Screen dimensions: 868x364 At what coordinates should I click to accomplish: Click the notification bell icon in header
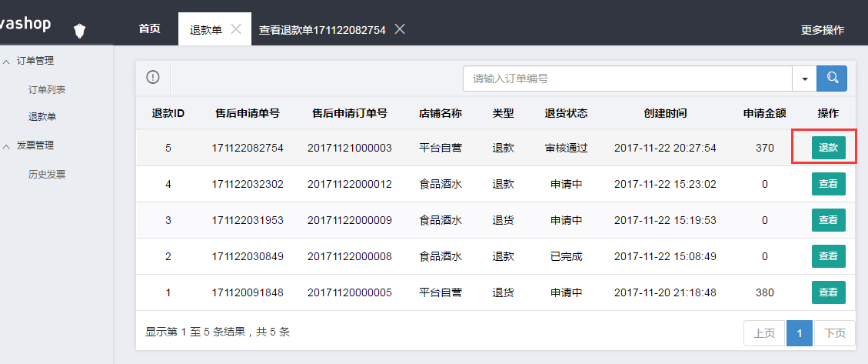[x=80, y=31]
